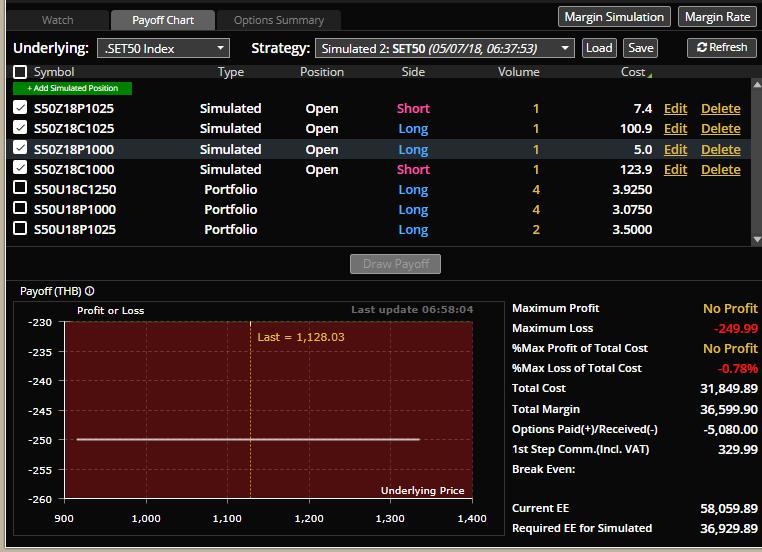The height and width of the screenshot is (552, 762).
Task: Click the commission value 329.99
Action: tap(738, 449)
